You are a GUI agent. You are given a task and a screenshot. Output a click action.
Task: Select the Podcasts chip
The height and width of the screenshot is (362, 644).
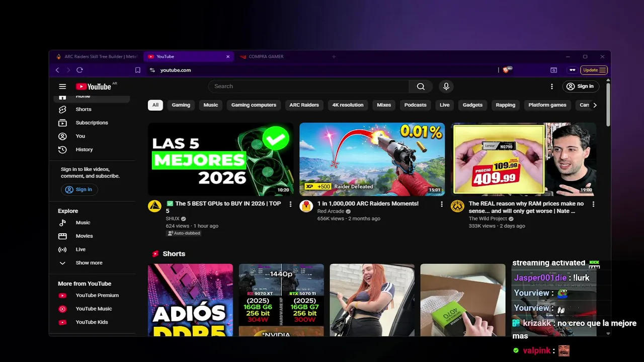(415, 105)
